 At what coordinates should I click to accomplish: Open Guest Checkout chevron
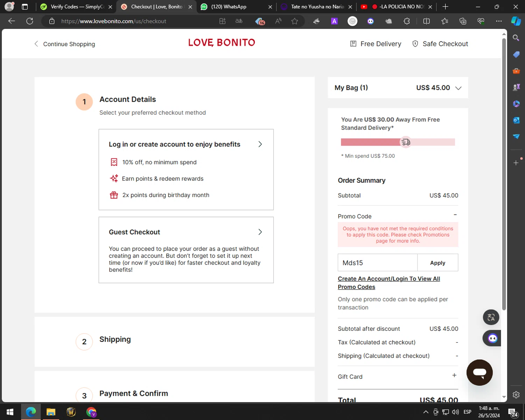(260, 232)
